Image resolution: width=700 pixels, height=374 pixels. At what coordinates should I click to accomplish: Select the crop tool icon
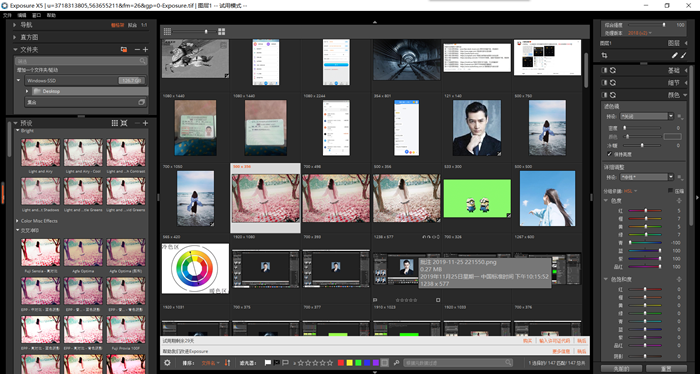(604, 55)
